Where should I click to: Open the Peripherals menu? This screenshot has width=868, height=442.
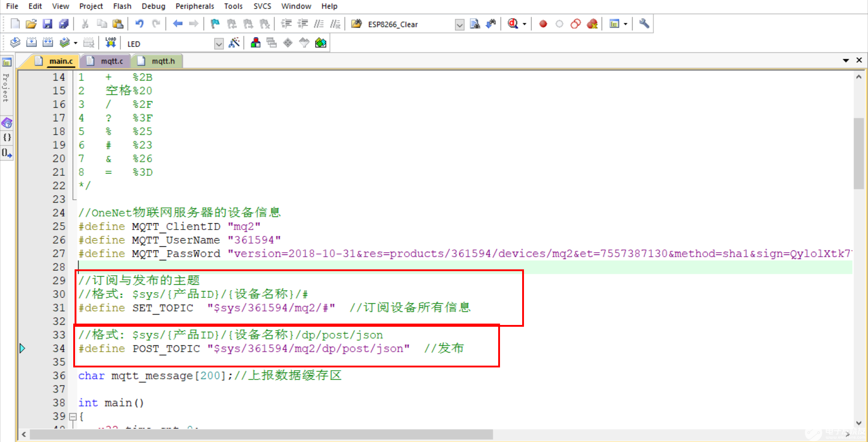[195, 6]
